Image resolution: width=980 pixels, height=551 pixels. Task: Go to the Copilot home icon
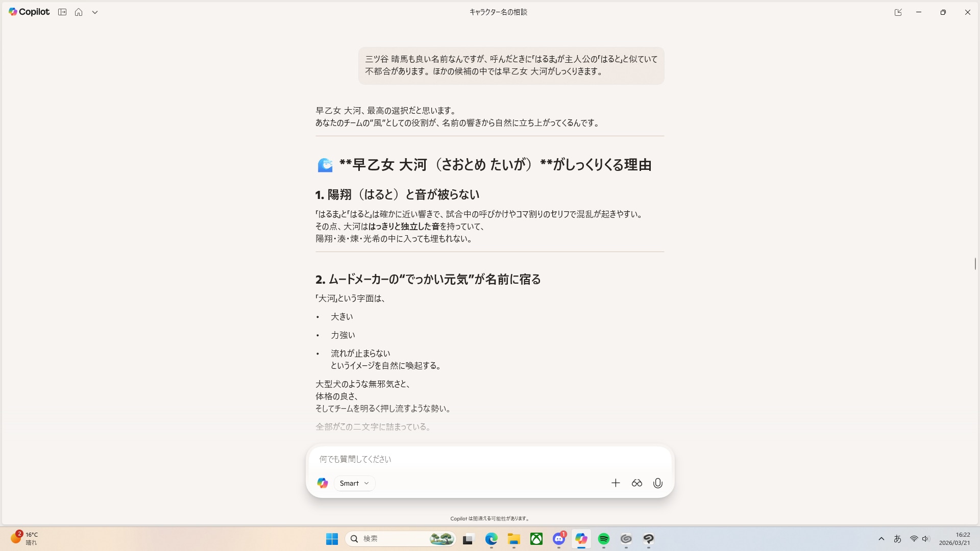[79, 12]
